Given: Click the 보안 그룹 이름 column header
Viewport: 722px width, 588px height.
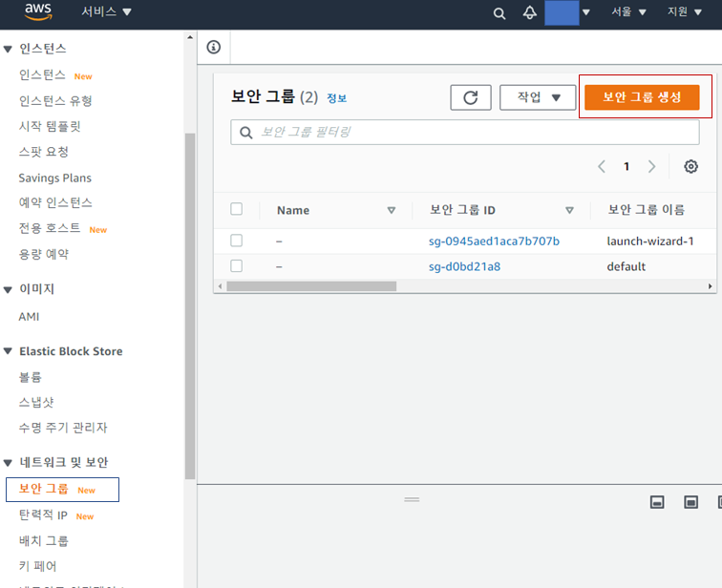Looking at the screenshot, I should pos(646,210).
